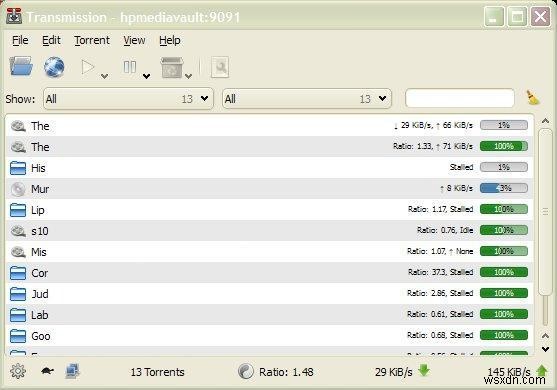The height and width of the screenshot is (390, 557).
Task: Click Ratio: 0.76, Idle status text
Action: pyautogui.click(x=445, y=230)
